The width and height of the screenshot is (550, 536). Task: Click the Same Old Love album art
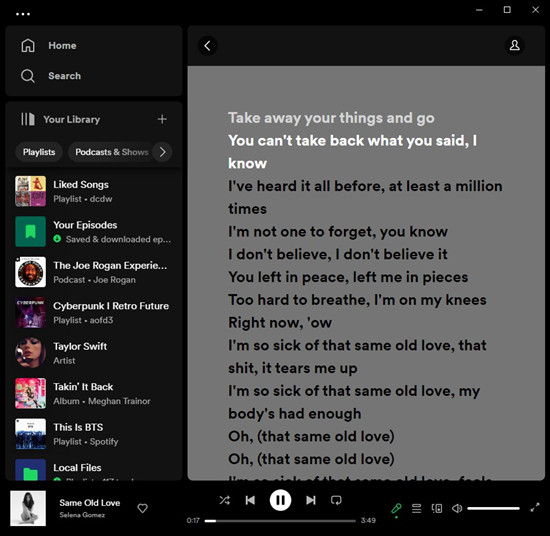tap(28, 508)
